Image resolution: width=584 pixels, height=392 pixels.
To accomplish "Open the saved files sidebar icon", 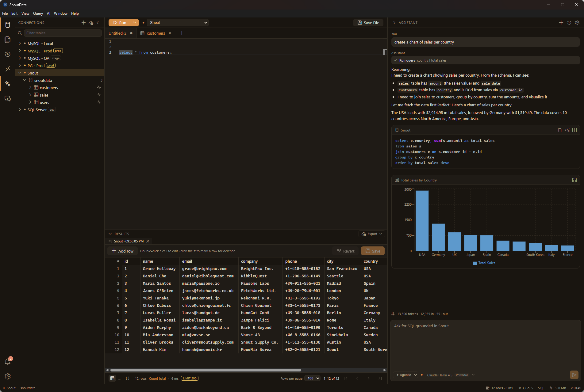I will point(8,40).
